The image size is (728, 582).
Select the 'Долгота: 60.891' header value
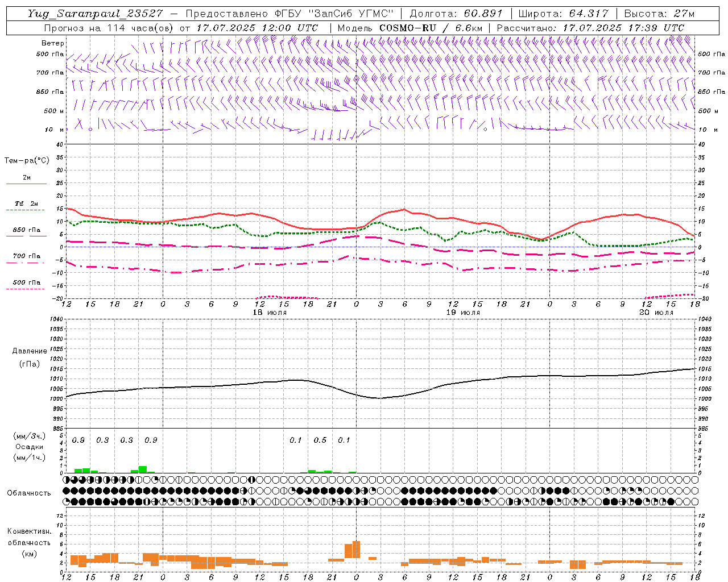pos(456,14)
